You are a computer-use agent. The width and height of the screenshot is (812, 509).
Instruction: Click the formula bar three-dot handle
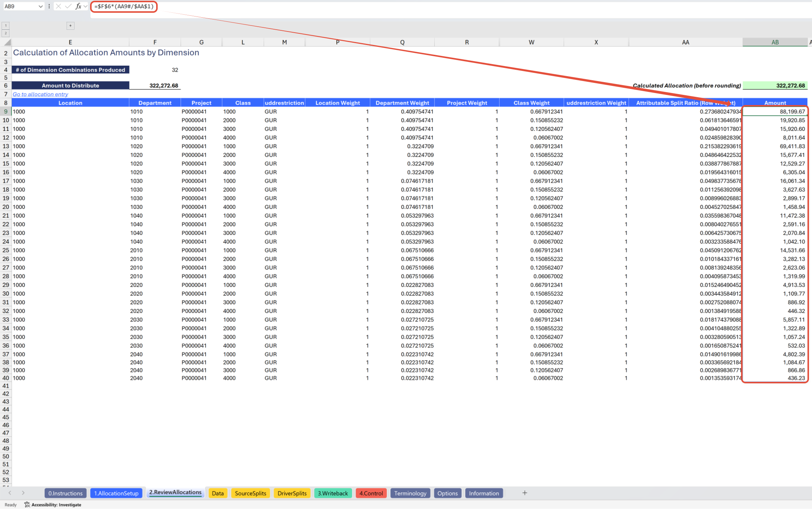coord(49,6)
